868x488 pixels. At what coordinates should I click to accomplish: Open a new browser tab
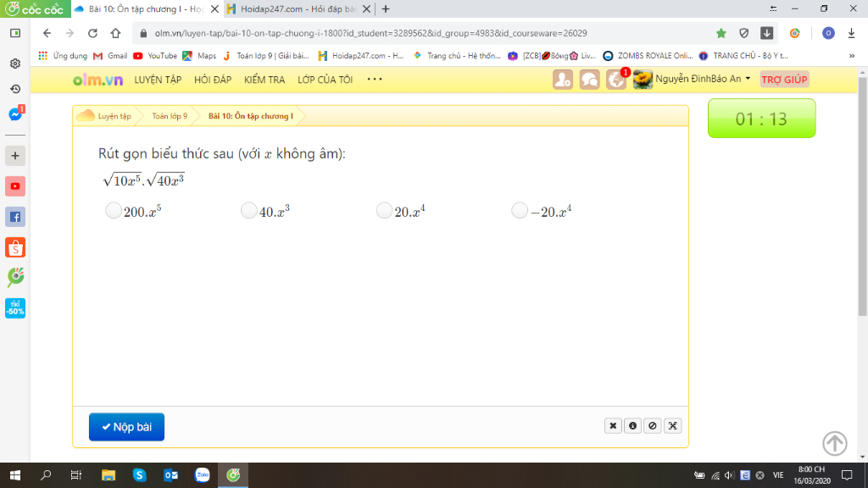pos(386,8)
